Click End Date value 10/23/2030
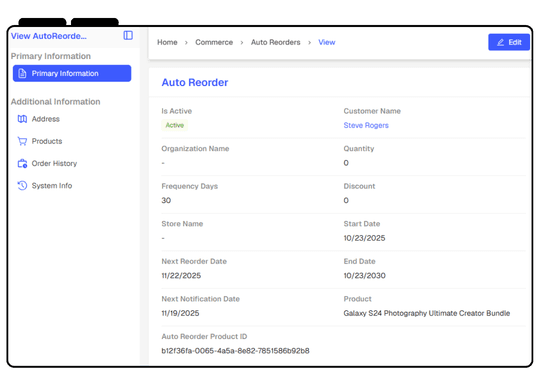Image resolution: width=540 pixels, height=384 pixels. pos(364,276)
